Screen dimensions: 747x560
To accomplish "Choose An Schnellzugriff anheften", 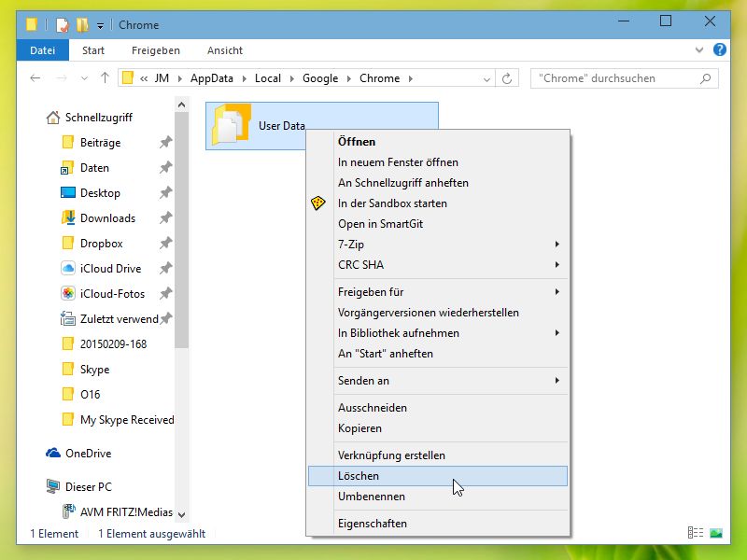I will 403,182.
